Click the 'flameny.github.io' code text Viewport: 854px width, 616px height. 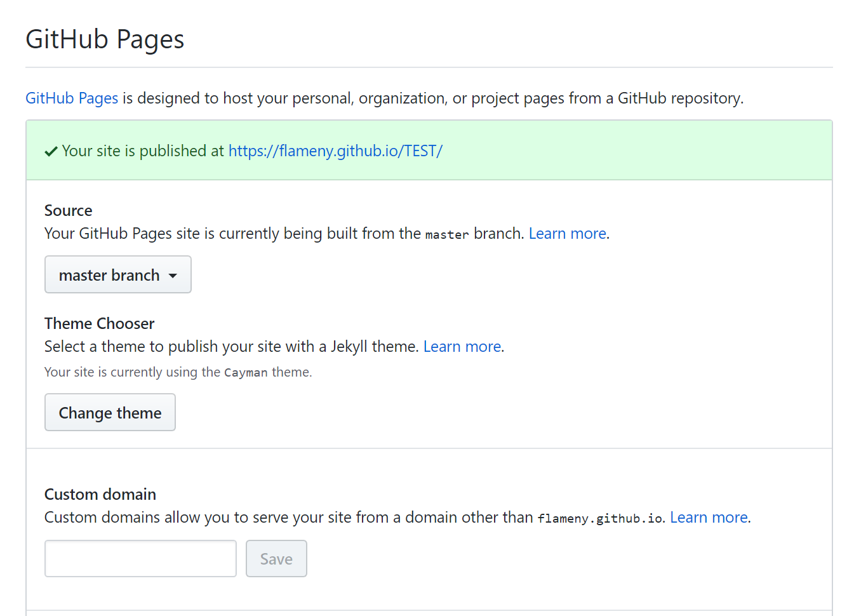coord(600,518)
